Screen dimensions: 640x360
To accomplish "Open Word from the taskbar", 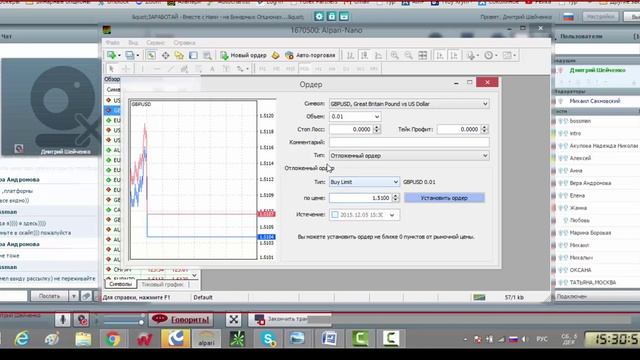I will tap(329, 339).
